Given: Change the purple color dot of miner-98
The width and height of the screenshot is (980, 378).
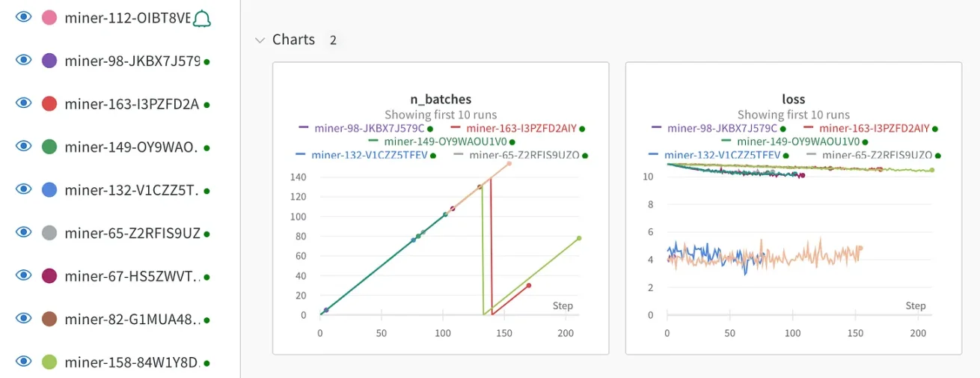Looking at the screenshot, I should pos(49,61).
